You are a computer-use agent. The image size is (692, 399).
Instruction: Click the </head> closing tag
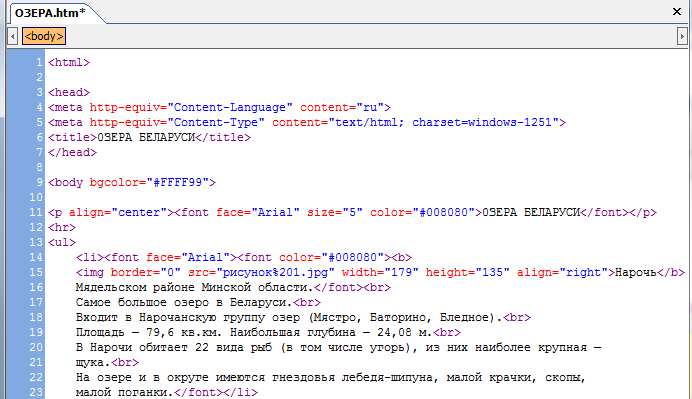72,152
